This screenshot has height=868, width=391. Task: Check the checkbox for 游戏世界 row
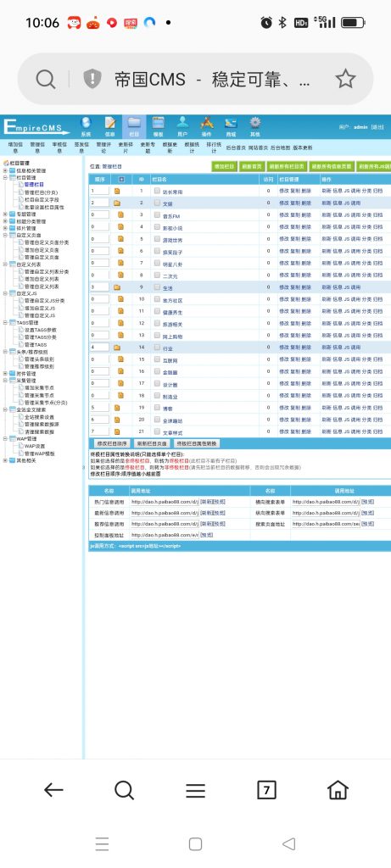click(x=157, y=239)
